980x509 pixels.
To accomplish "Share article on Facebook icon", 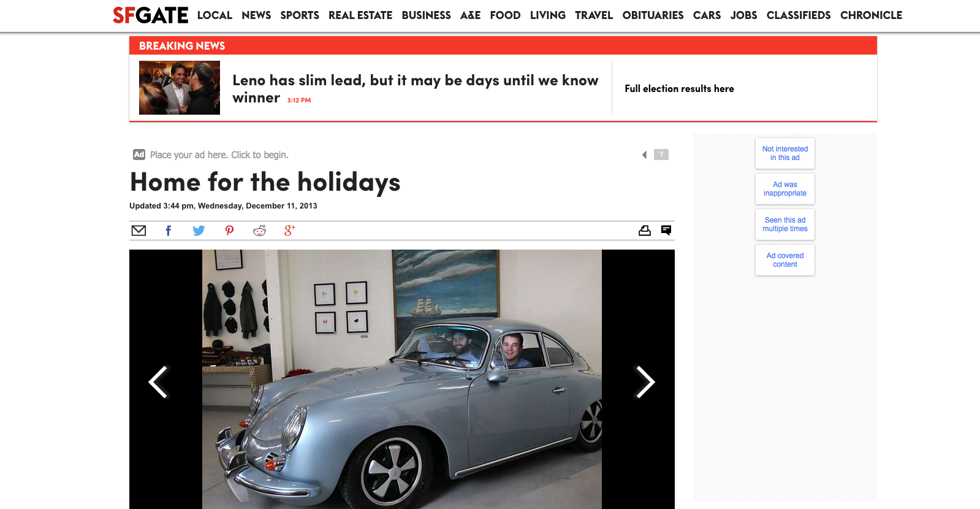I will click(x=169, y=231).
